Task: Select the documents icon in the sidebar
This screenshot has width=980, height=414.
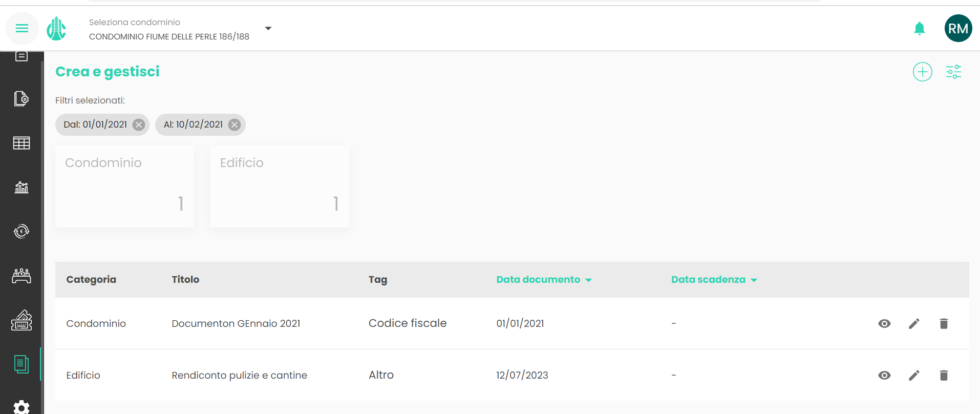Action: pos(22,364)
